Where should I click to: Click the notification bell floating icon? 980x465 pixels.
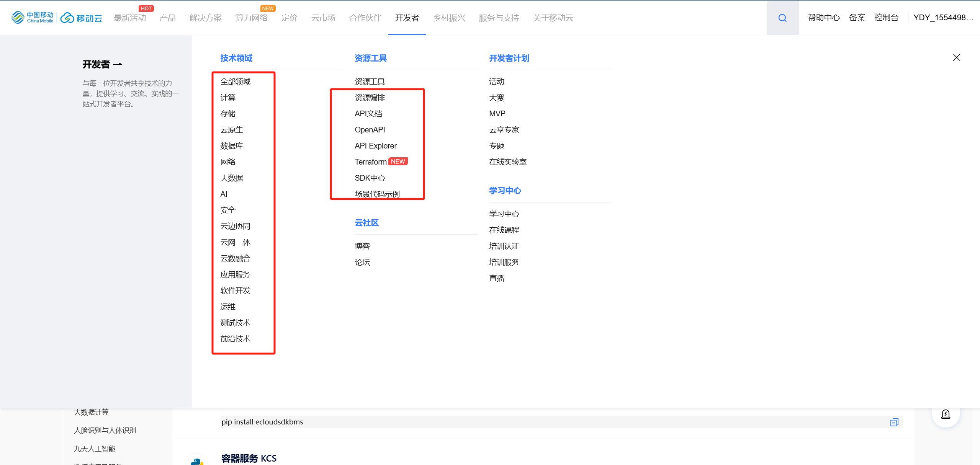946,414
